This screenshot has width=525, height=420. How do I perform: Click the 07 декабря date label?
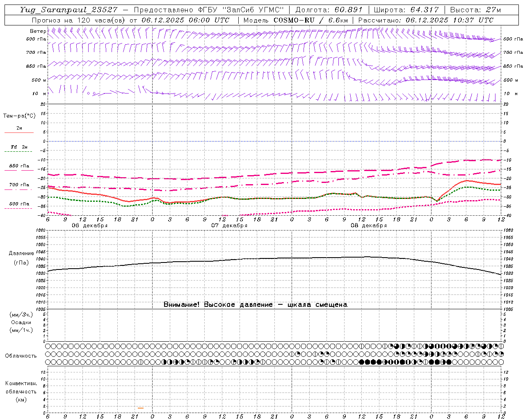[x=229, y=226]
